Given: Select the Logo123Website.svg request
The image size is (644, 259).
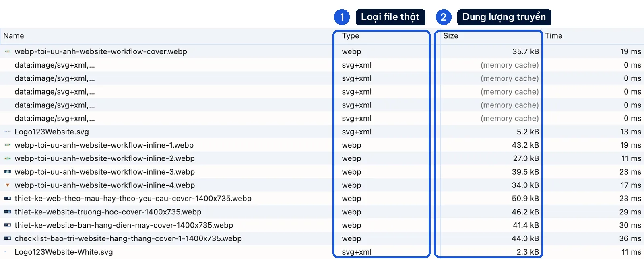Looking at the screenshot, I should click(52, 132).
